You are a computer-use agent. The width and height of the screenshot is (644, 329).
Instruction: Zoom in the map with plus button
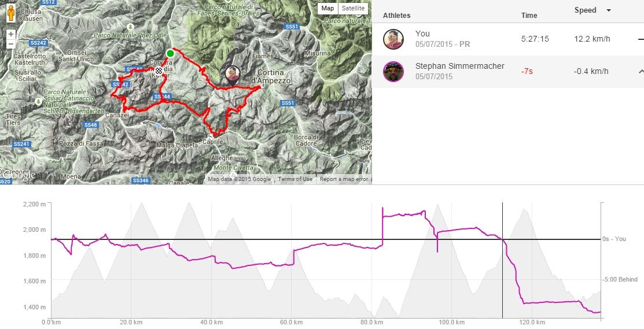pos(11,34)
